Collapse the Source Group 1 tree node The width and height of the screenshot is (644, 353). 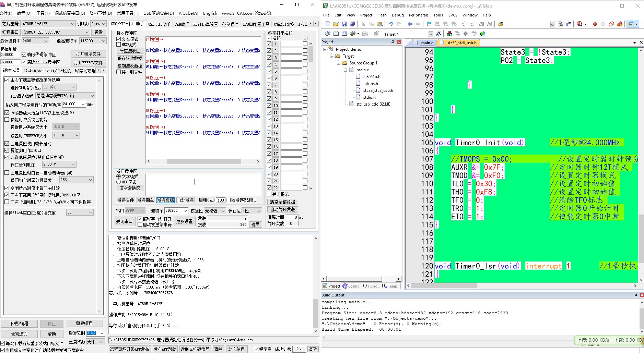tap(338, 63)
